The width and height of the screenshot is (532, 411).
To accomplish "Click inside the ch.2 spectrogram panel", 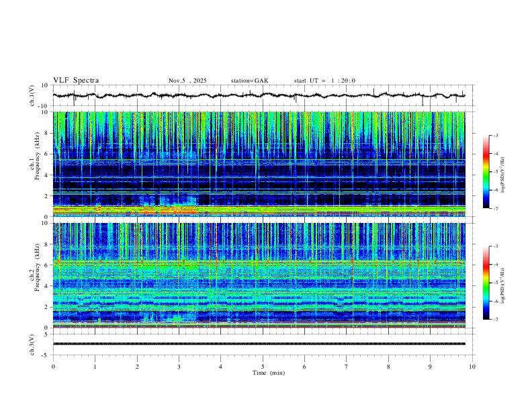I will (259, 275).
